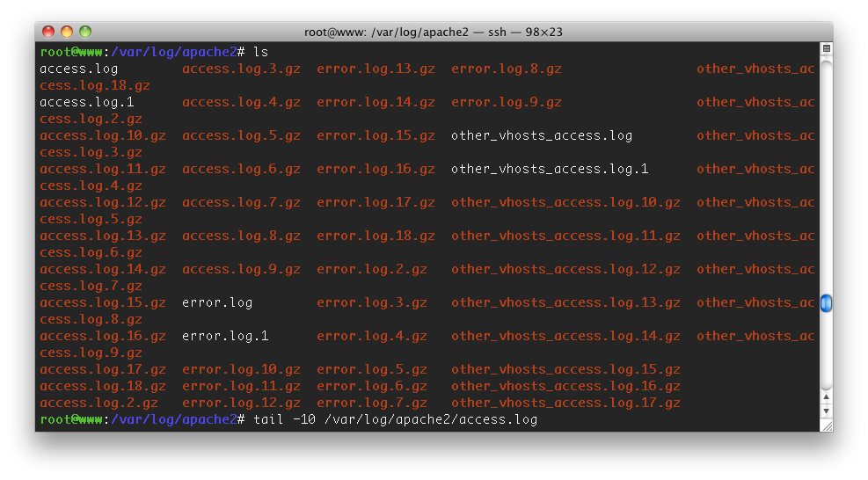Select the 'access.log.5.gz' file name
This screenshot has height=480, width=868.
(241, 135)
